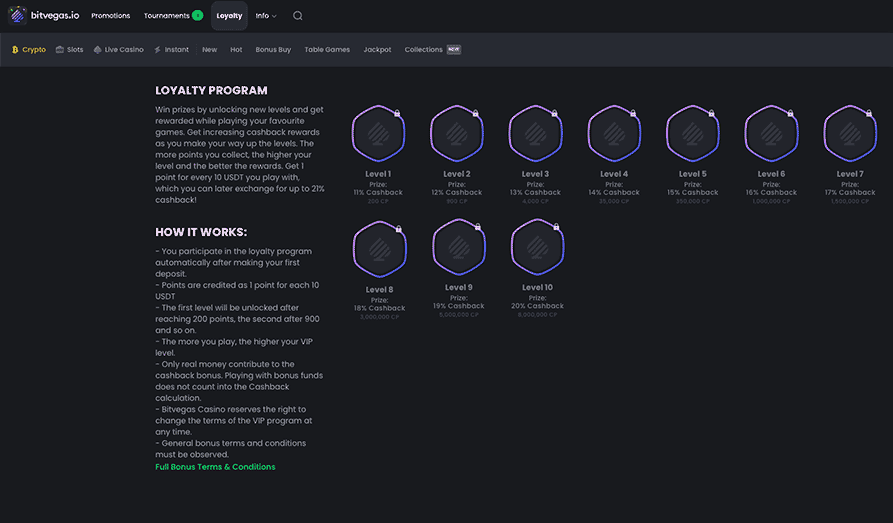Show Instant games category
This screenshot has height=523, width=893.
(172, 49)
